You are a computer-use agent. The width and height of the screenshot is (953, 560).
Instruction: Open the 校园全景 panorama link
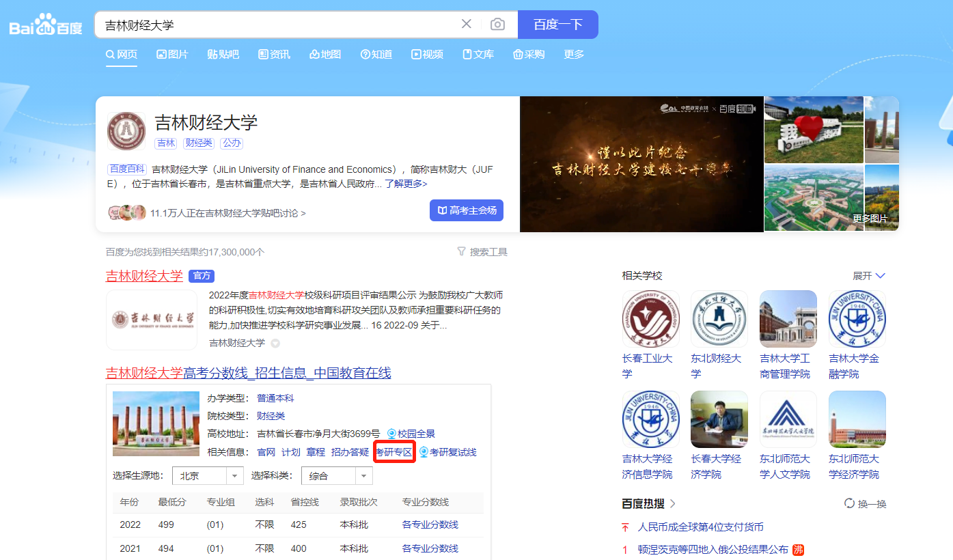pos(411,434)
